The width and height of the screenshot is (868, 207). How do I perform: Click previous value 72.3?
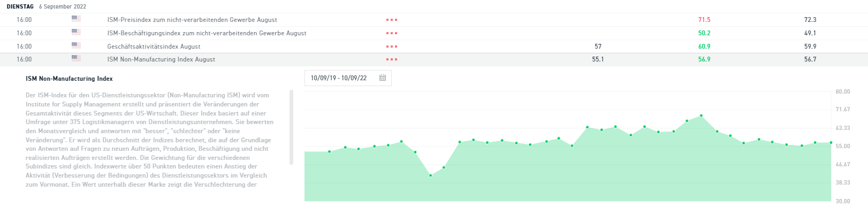tap(810, 20)
